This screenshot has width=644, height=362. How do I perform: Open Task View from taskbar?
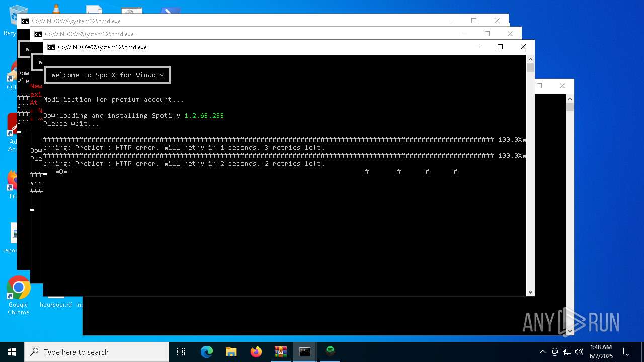click(181, 352)
